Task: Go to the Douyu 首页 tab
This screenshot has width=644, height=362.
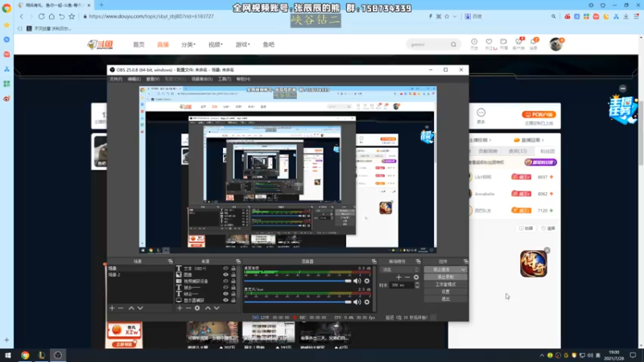Action: [x=138, y=44]
